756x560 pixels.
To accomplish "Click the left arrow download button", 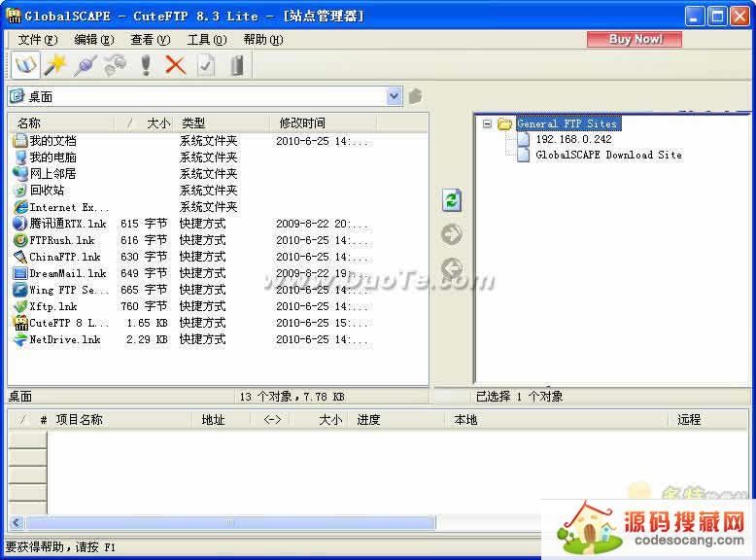I will point(452,268).
